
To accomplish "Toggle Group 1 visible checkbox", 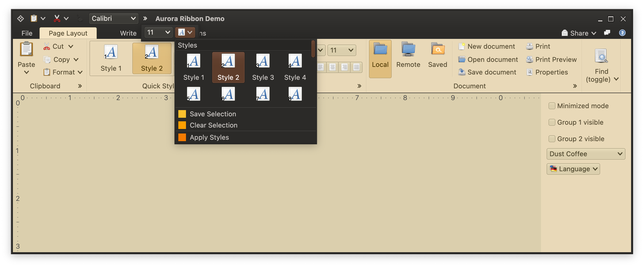I will pos(552,122).
